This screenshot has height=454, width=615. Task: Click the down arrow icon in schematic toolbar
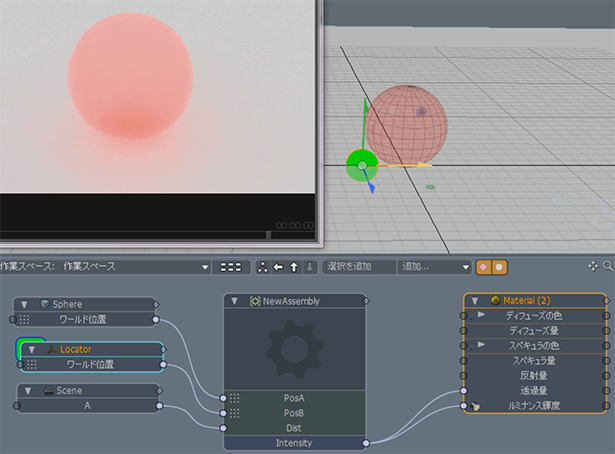point(309,267)
